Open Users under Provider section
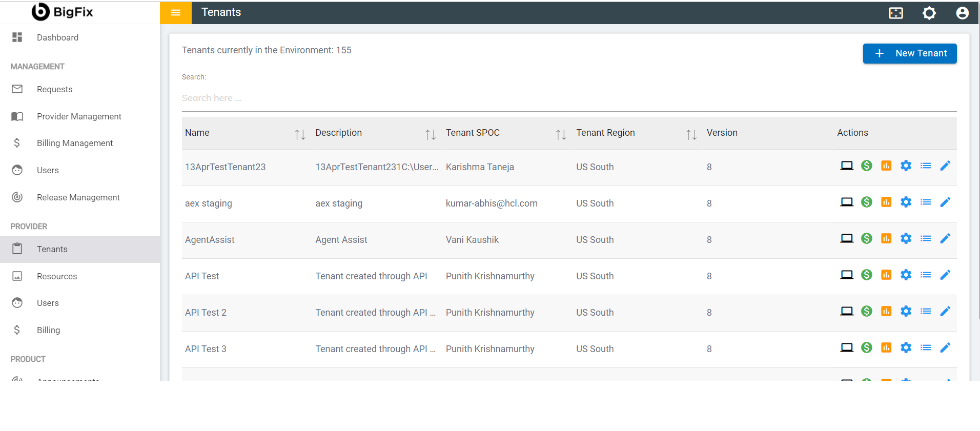The image size is (980, 431). click(80, 303)
